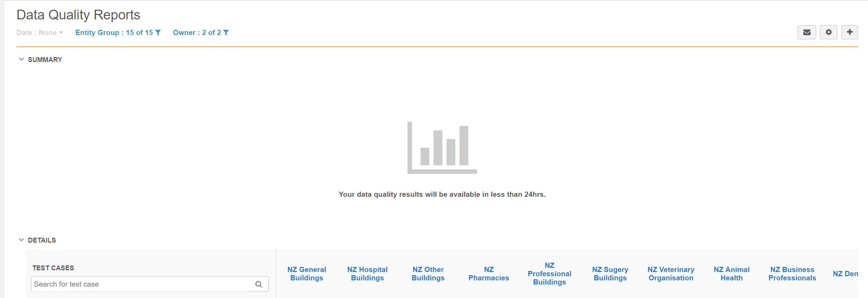Viewport: 868px width, 298px height.
Task: Open the Date None dropdown
Action: point(40,33)
